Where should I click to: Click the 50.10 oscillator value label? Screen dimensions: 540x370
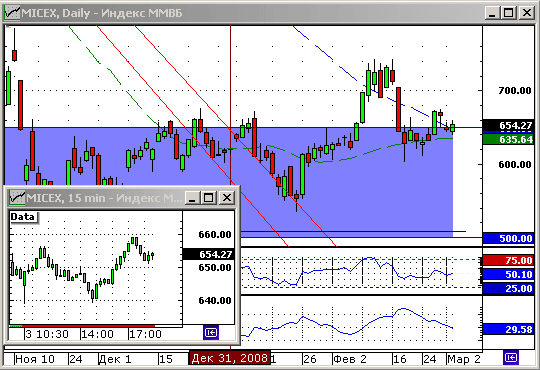508,274
